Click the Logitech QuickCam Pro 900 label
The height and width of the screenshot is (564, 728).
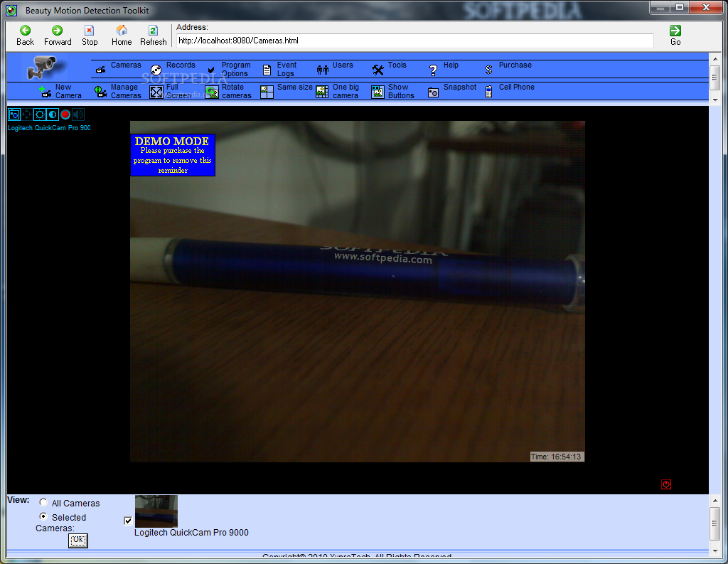49,128
